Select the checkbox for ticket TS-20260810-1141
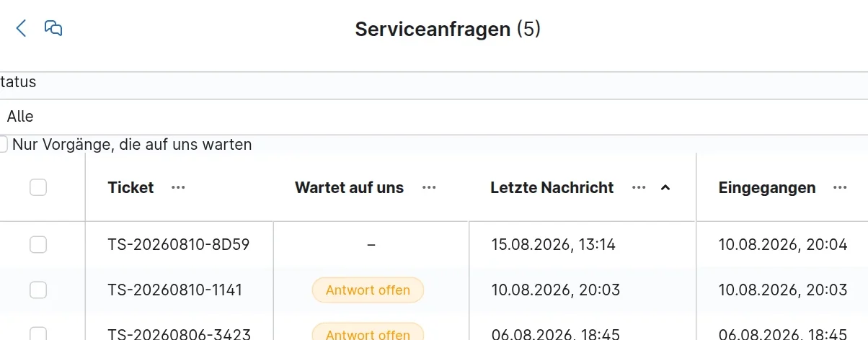Viewport: 868px width, 340px height. (x=38, y=290)
